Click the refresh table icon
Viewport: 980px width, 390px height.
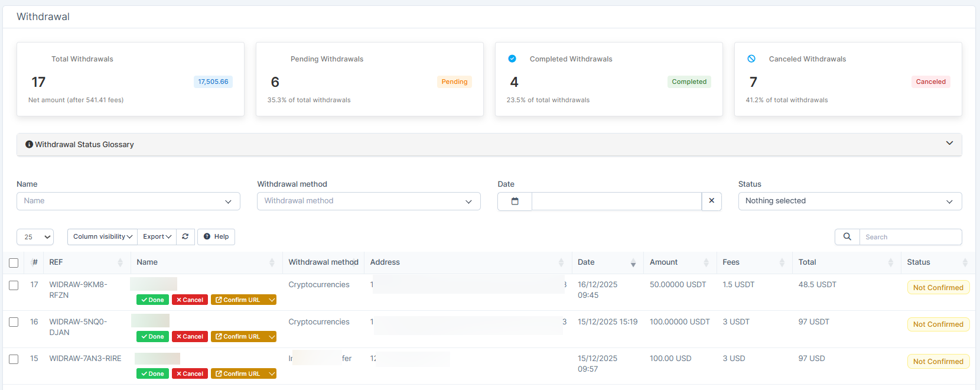click(185, 236)
